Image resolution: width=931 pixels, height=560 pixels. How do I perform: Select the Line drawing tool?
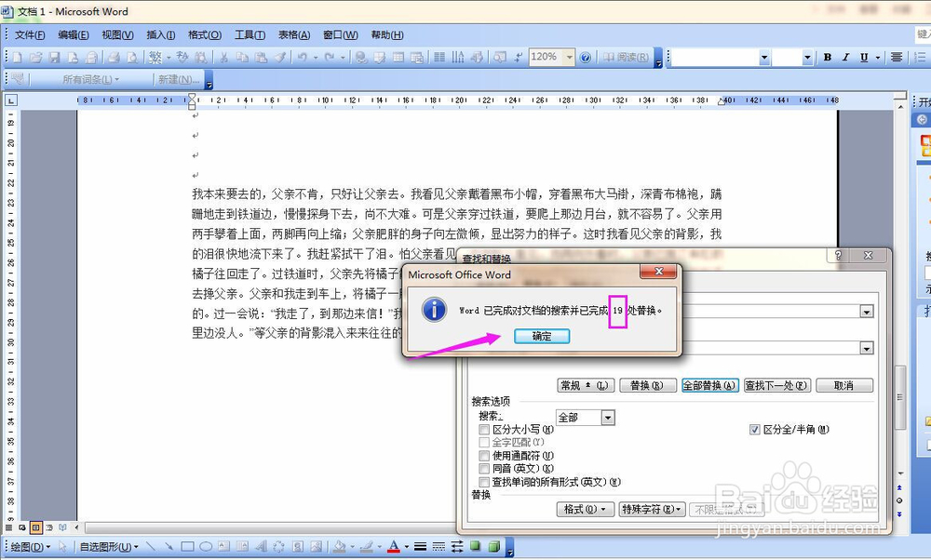pyautogui.click(x=151, y=546)
